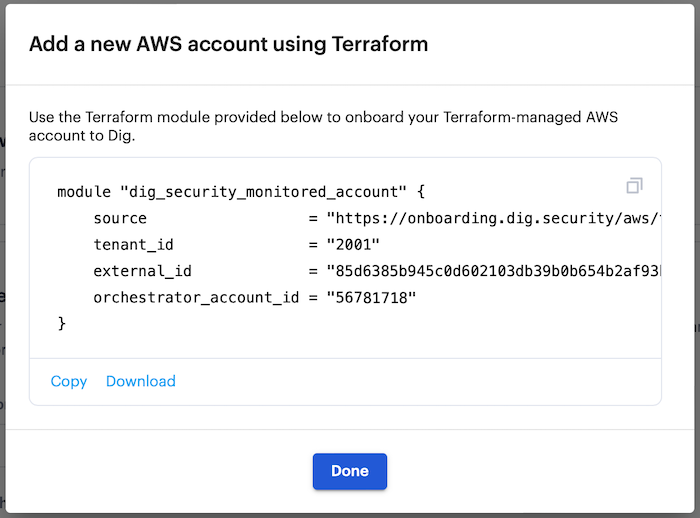Click the dimmed background left of dialog
Screen dimensions: 700x518
[x=2, y=259]
